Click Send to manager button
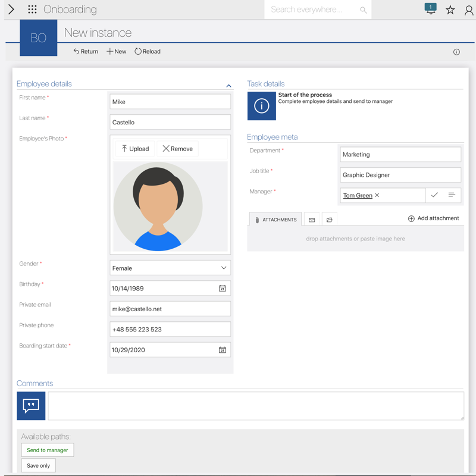 [x=48, y=450]
